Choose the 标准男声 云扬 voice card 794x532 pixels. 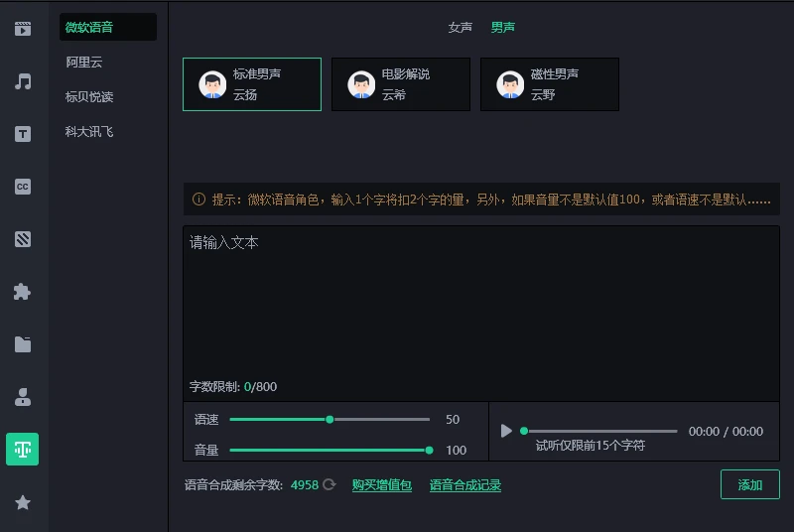pyautogui.click(x=252, y=84)
